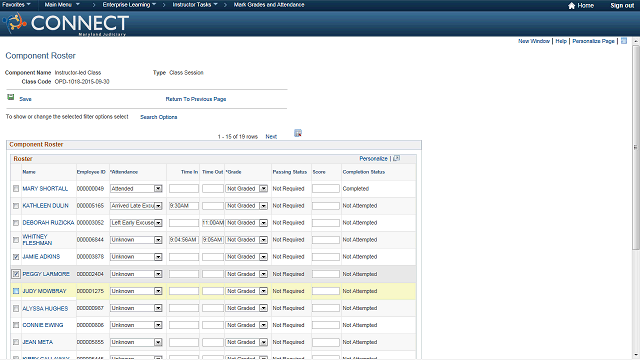Check the box for Kathleen Dulin

point(16,206)
